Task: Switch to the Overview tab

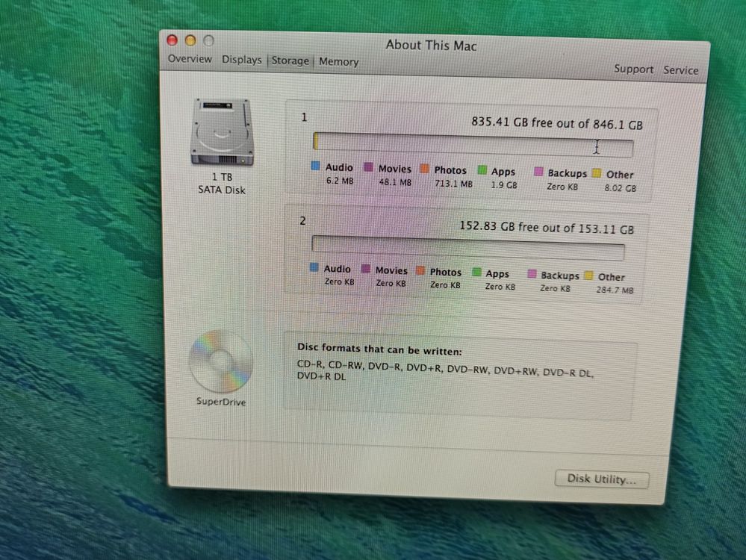Action: pos(189,59)
